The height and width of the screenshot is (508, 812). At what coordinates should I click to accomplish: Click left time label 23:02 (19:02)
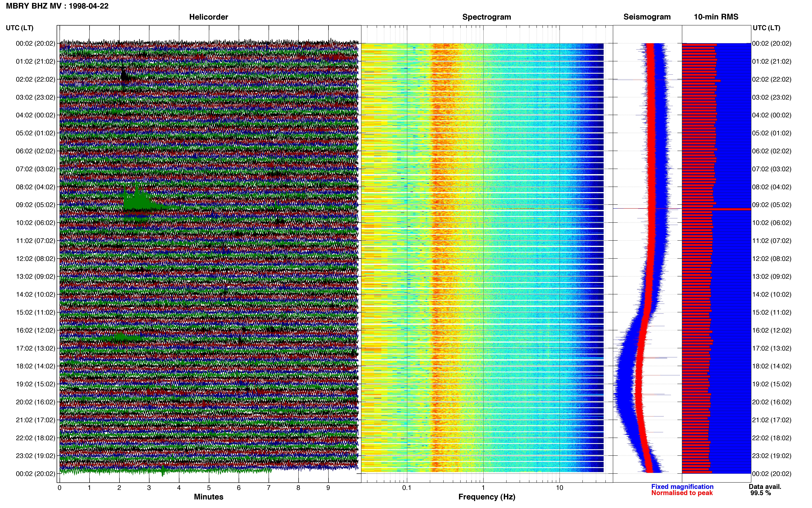(35, 456)
